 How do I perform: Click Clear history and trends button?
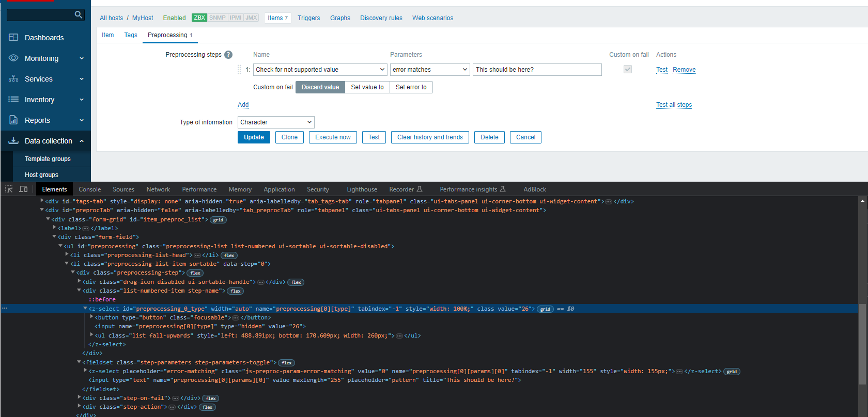(430, 137)
